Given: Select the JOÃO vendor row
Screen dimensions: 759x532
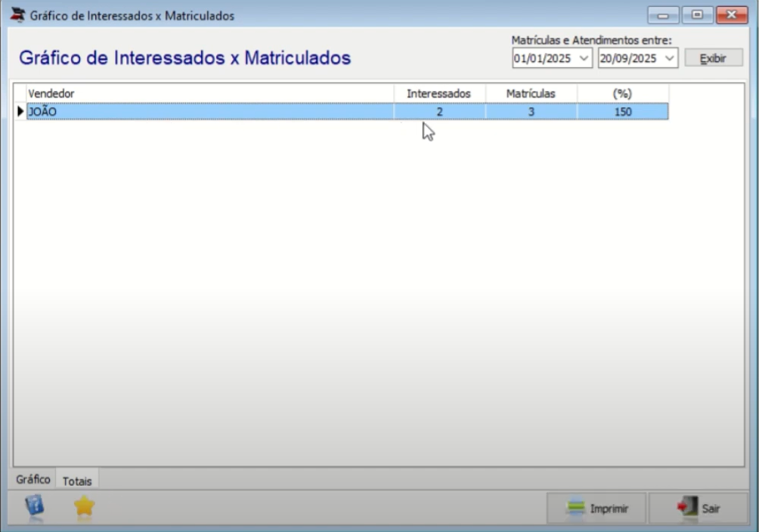Looking at the screenshot, I should (x=348, y=111).
